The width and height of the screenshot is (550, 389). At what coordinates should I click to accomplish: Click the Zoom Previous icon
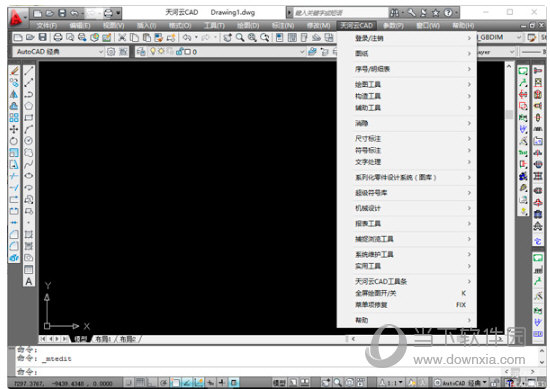[265, 37]
